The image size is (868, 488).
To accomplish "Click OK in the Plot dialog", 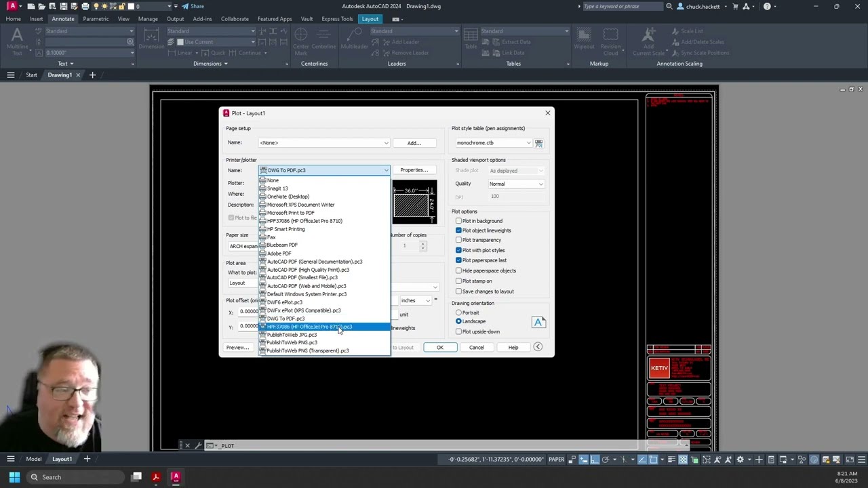I will click(439, 348).
